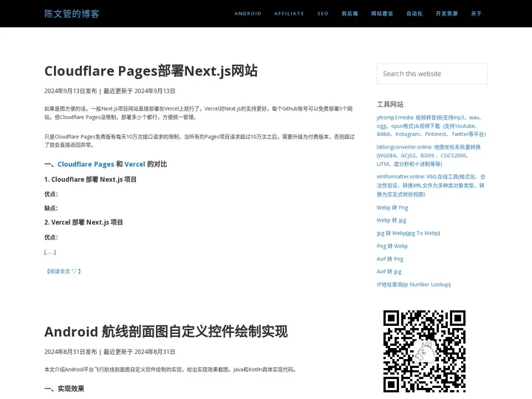Click the heading 2. Vercel 部署 Next.js 项目

[83, 222]
